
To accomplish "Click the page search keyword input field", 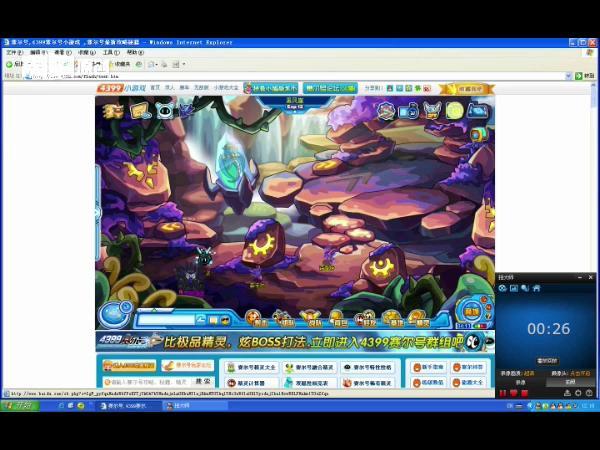I will 148,382.
